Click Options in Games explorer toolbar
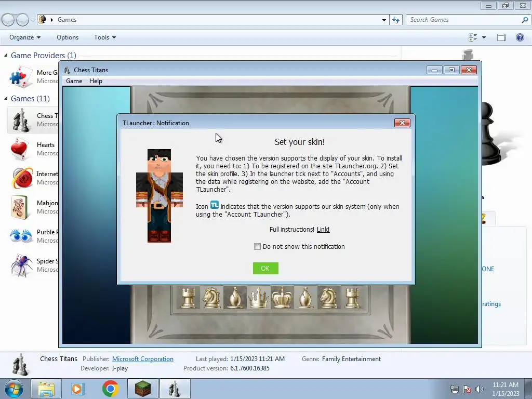 coord(68,37)
